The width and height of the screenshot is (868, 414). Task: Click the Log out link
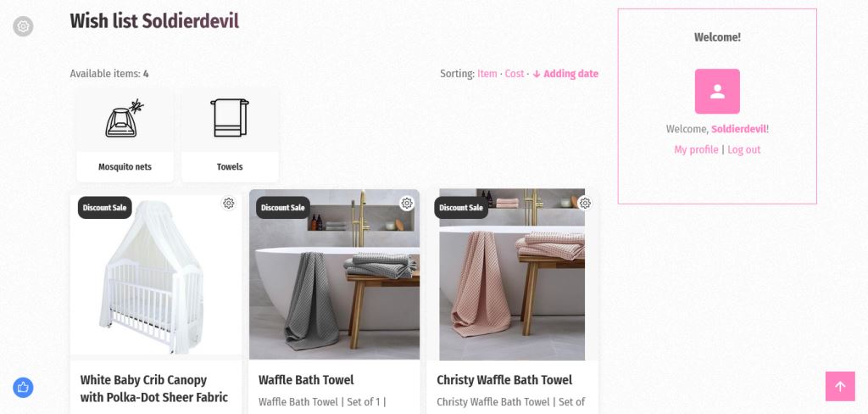744,149
